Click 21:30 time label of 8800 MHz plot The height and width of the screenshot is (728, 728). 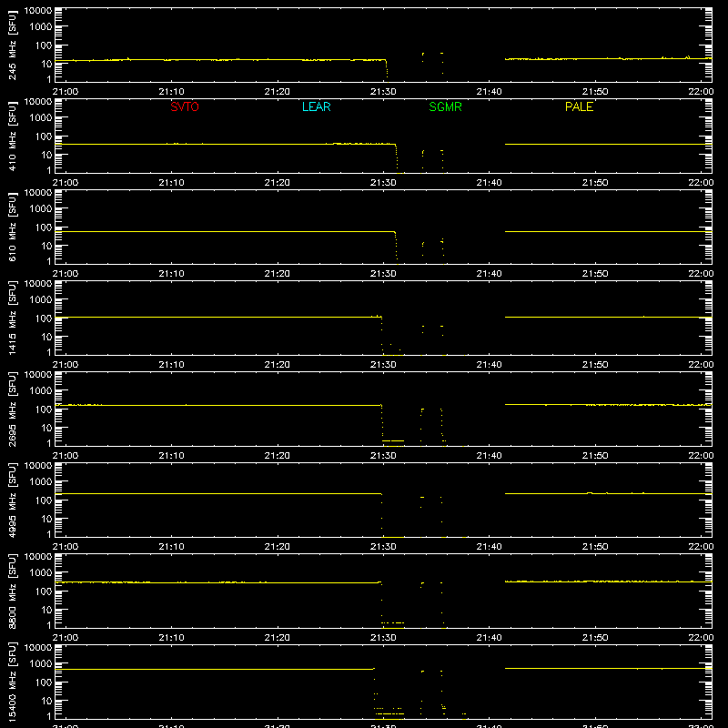pos(383,638)
